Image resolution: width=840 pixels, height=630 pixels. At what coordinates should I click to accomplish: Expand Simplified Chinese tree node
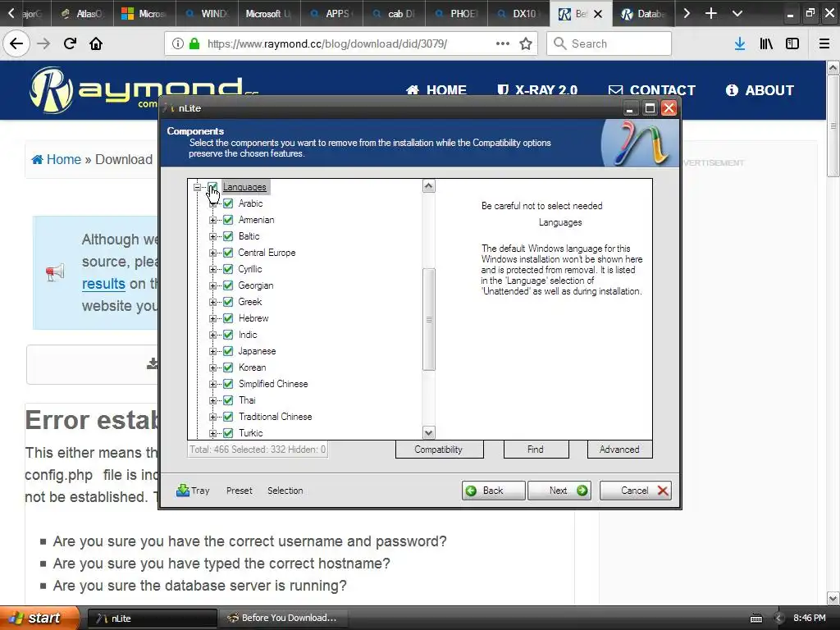coord(212,384)
